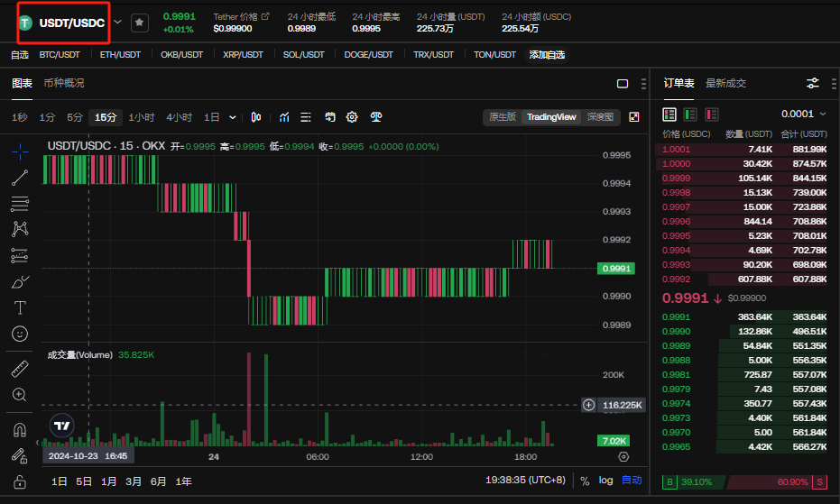The height and width of the screenshot is (504, 840).
Task: Select the 5分 timeframe
Action: tap(75, 117)
